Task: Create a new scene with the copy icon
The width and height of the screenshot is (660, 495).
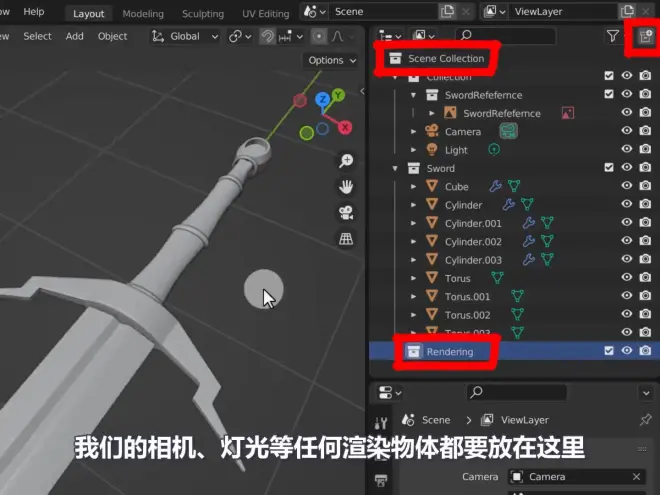Action: pos(447,12)
